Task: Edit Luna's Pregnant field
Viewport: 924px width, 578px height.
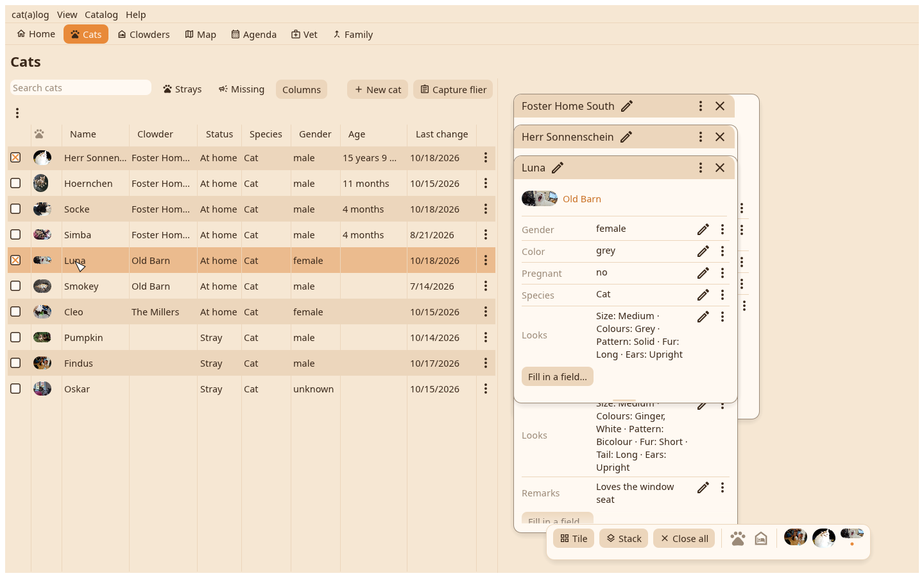Action: point(703,273)
